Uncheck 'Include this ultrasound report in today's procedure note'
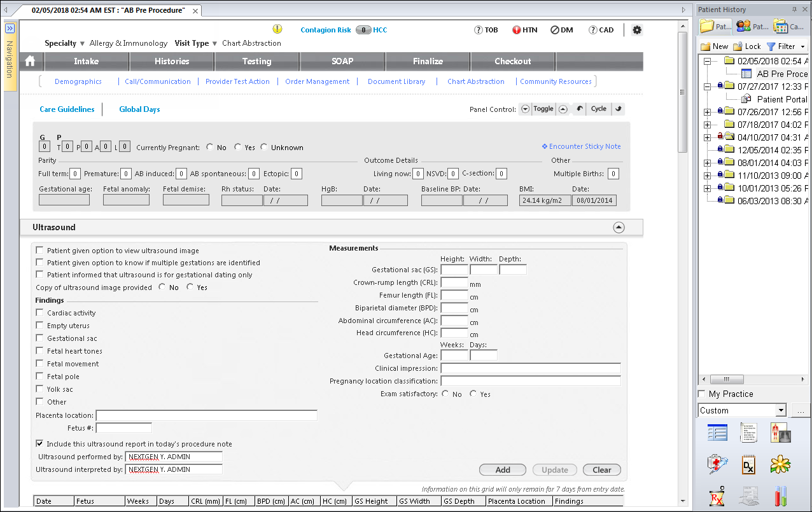The height and width of the screenshot is (512, 812). (40, 444)
